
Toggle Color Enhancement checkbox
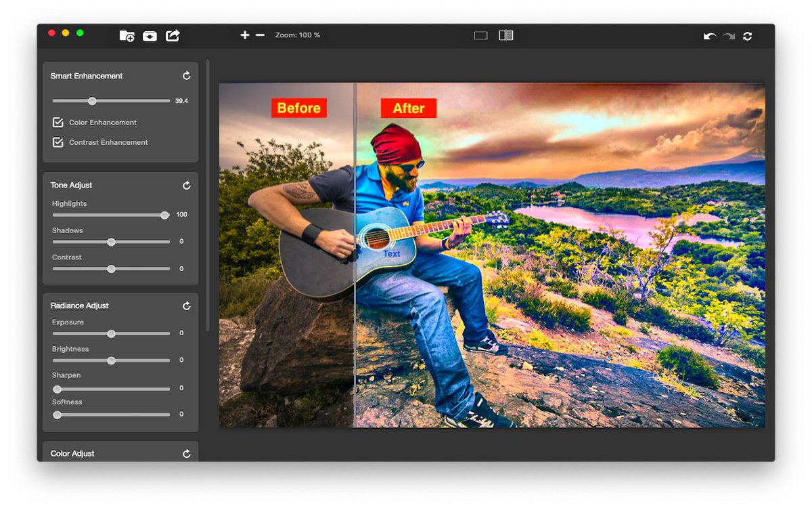pyautogui.click(x=58, y=123)
